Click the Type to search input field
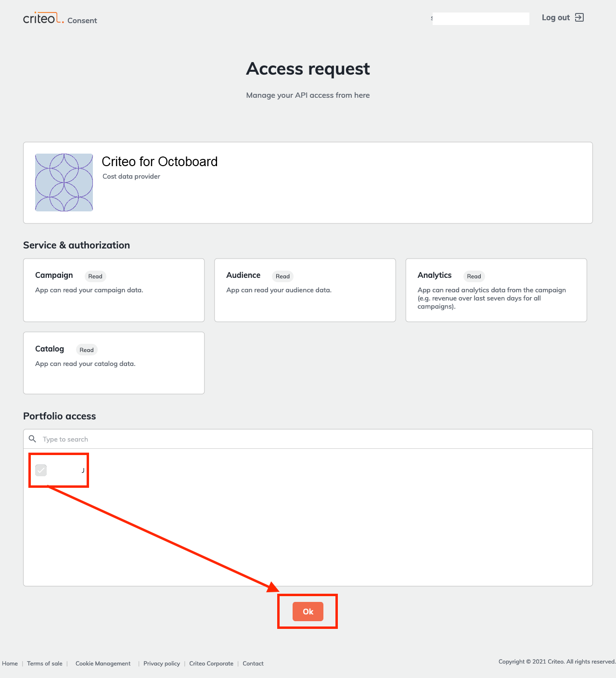The image size is (616, 678). pyautogui.click(x=144, y=439)
